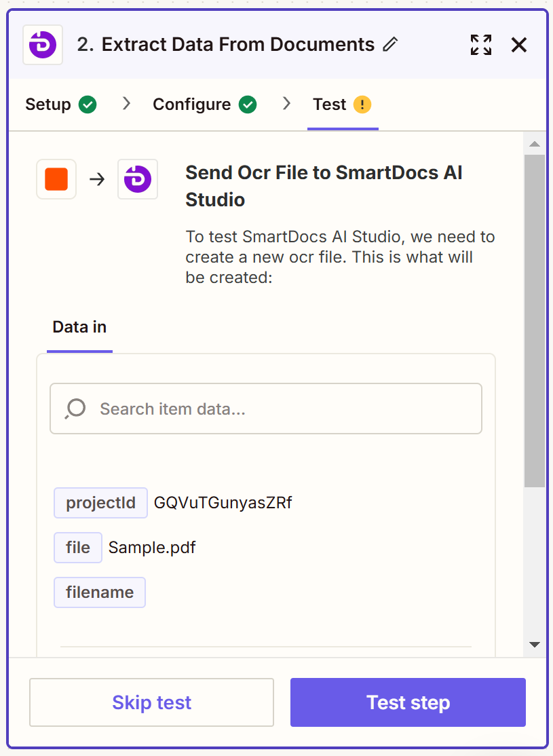Screen dimensions: 553x756
Task: Close the step editor panel
Action: [519, 45]
